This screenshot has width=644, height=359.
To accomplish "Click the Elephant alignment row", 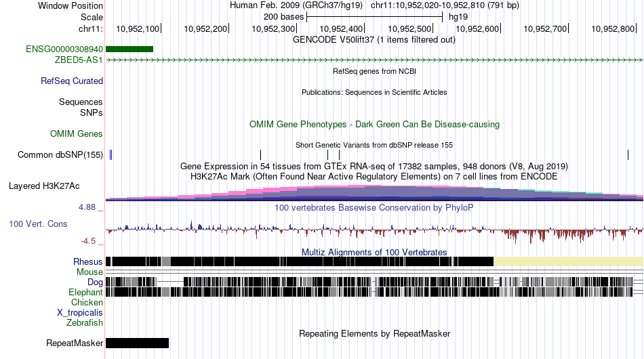I will coord(375,292).
